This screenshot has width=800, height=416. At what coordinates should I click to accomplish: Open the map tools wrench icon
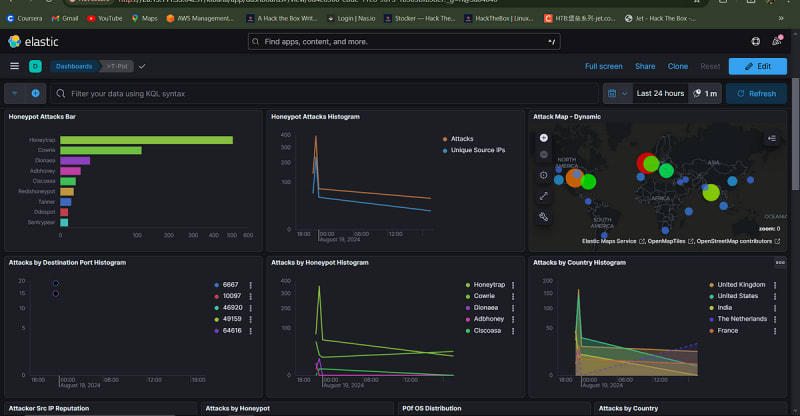point(544,216)
